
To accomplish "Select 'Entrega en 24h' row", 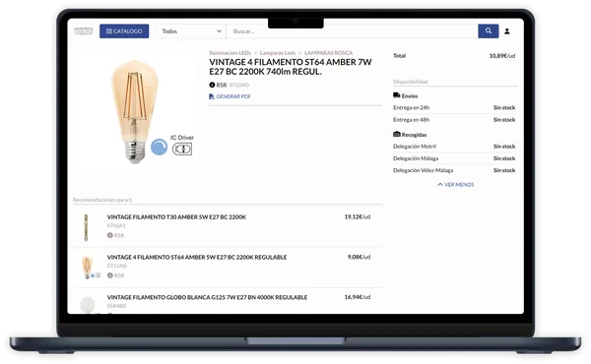I will tap(454, 107).
